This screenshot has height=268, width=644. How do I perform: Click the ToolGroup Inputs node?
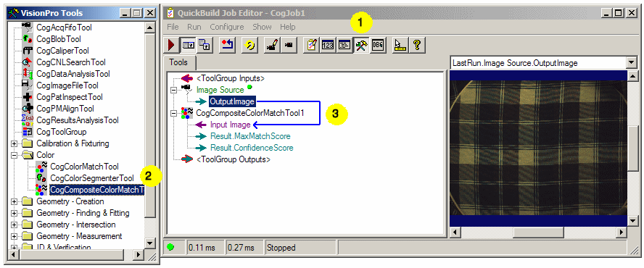click(231, 78)
